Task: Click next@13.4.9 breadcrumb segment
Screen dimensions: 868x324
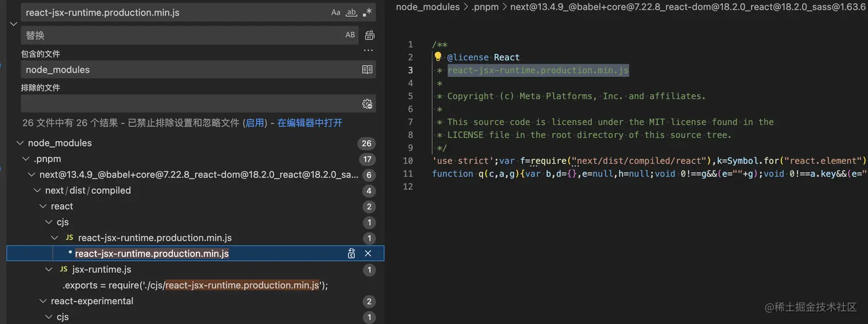Action: coord(689,7)
